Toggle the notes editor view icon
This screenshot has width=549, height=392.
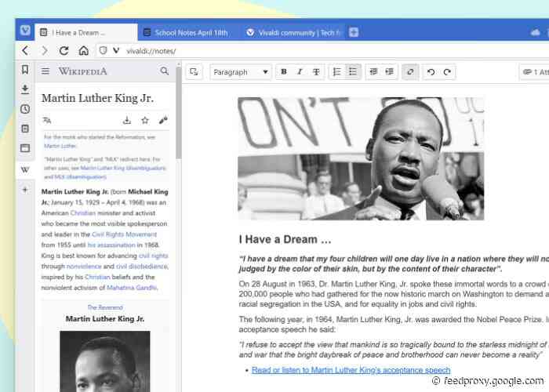tap(194, 72)
